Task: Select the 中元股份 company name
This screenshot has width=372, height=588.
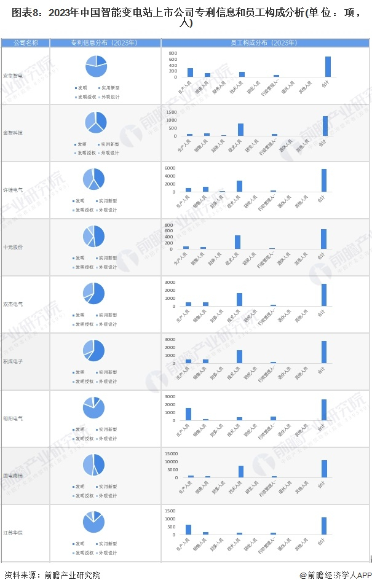Action: (x=14, y=247)
